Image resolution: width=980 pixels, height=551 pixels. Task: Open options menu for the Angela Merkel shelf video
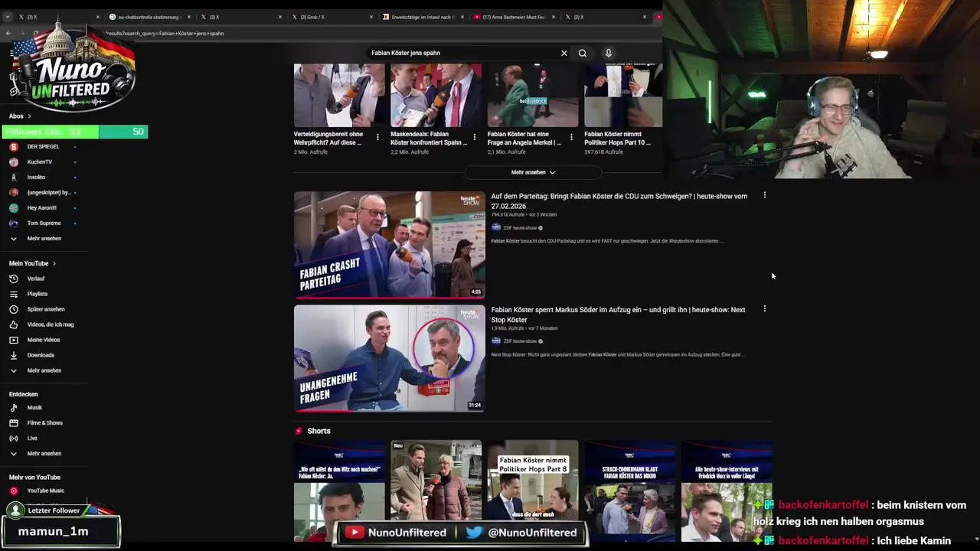click(x=571, y=137)
